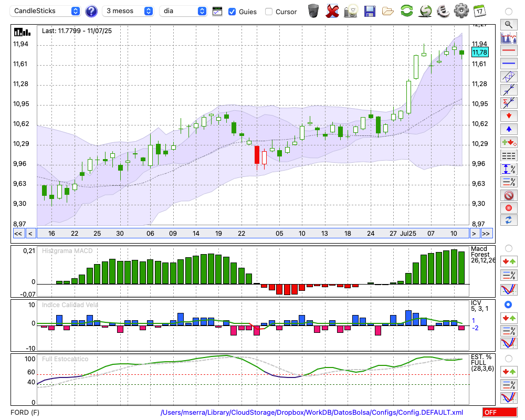Click the trash can icon

tap(313, 11)
